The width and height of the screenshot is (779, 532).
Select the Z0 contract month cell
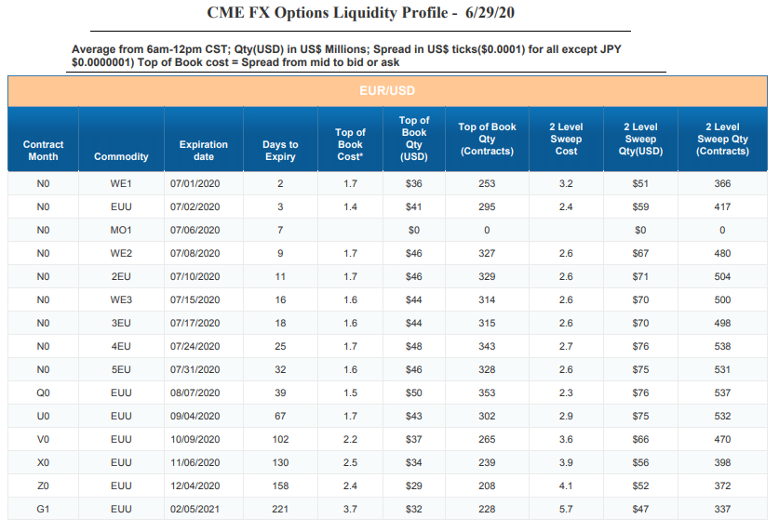coord(43,485)
